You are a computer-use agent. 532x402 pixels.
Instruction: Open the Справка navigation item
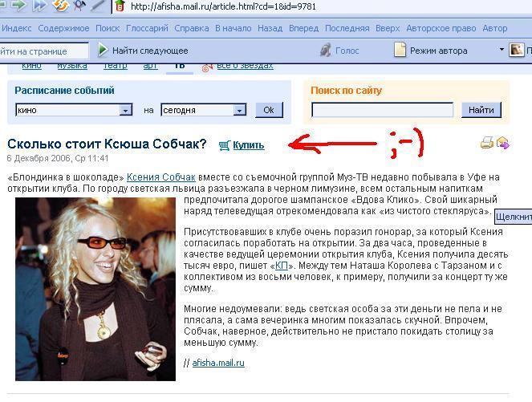click(x=191, y=28)
